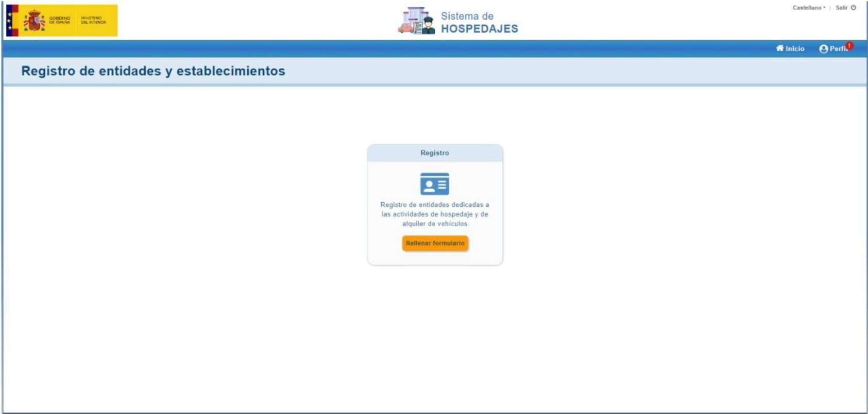Click the Salir power icon
The image size is (868, 414).
click(x=854, y=8)
